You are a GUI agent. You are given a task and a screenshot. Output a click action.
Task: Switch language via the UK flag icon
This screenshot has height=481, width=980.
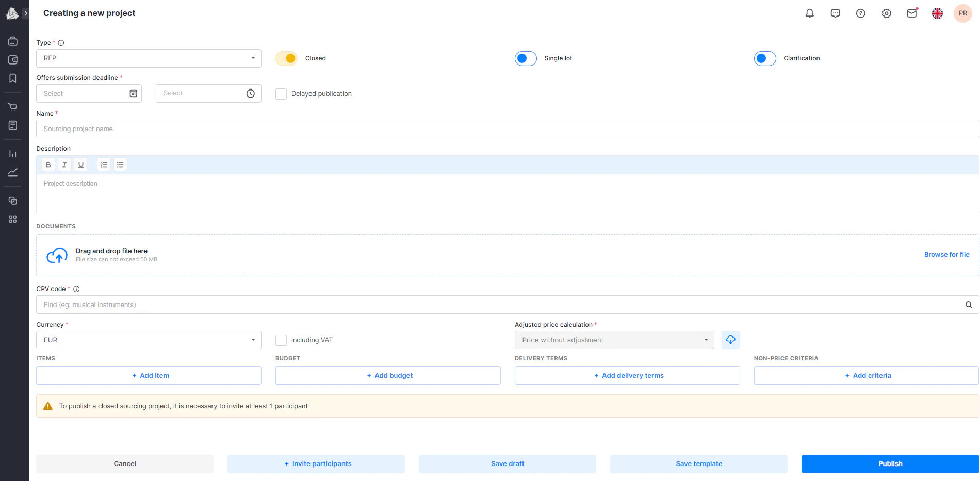pos(937,13)
